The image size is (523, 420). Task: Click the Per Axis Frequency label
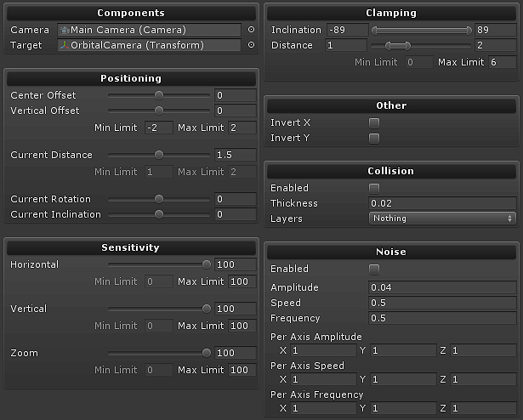pyautogui.click(x=316, y=394)
